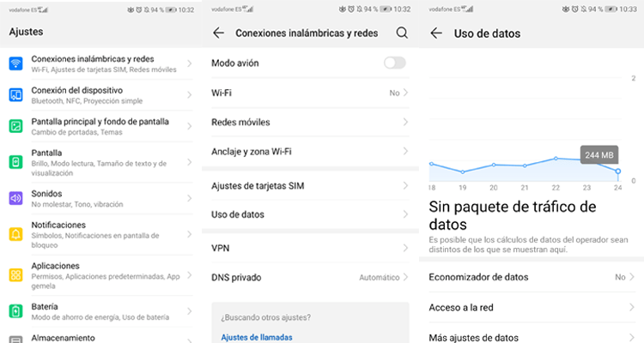This screenshot has width=644, height=343.
Task: Tap the Conexión del dispositivo label
Action: [x=76, y=90]
